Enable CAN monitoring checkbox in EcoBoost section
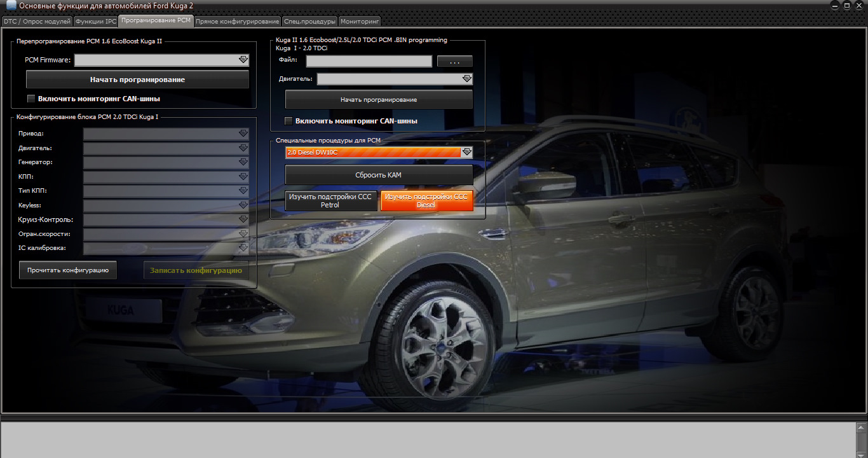The image size is (868, 458). point(31,99)
